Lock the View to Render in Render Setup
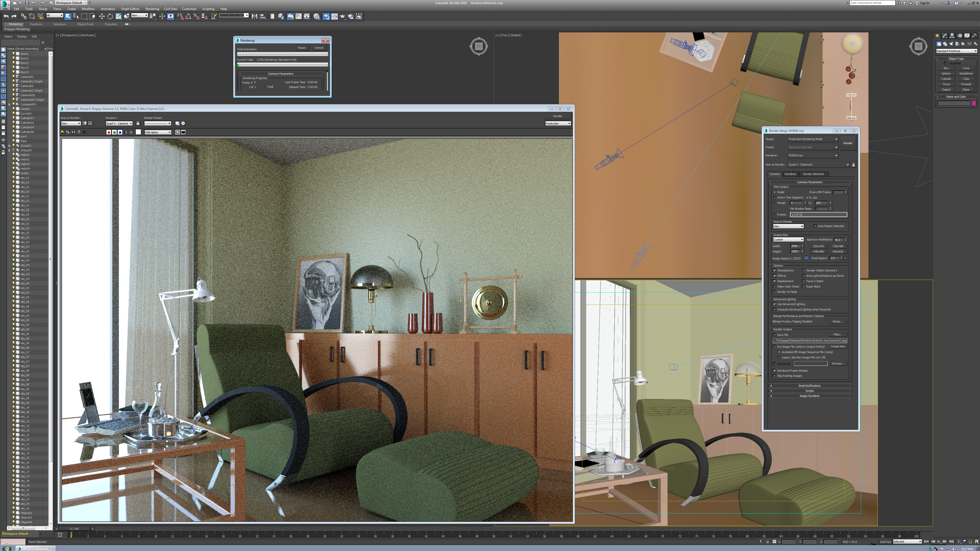This screenshot has height=551, width=980. [853, 165]
